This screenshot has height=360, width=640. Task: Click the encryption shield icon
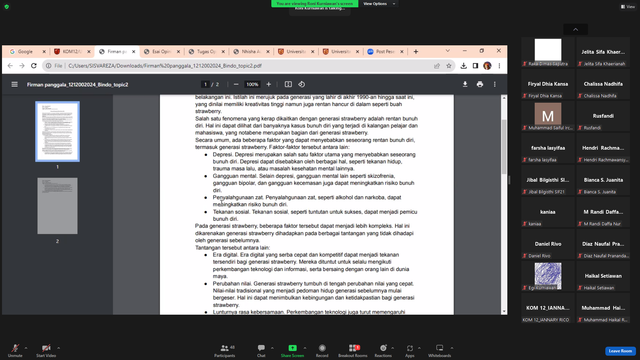[x=7, y=7]
